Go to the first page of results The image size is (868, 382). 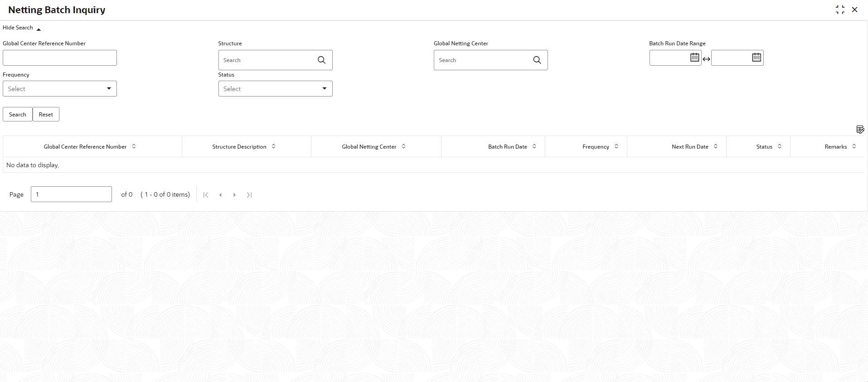click(x=206, y=195)
